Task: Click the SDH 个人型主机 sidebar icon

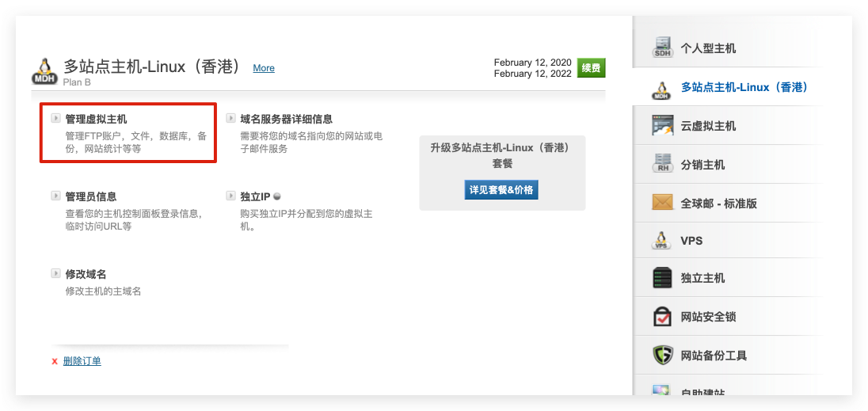Action: [662, 48]
